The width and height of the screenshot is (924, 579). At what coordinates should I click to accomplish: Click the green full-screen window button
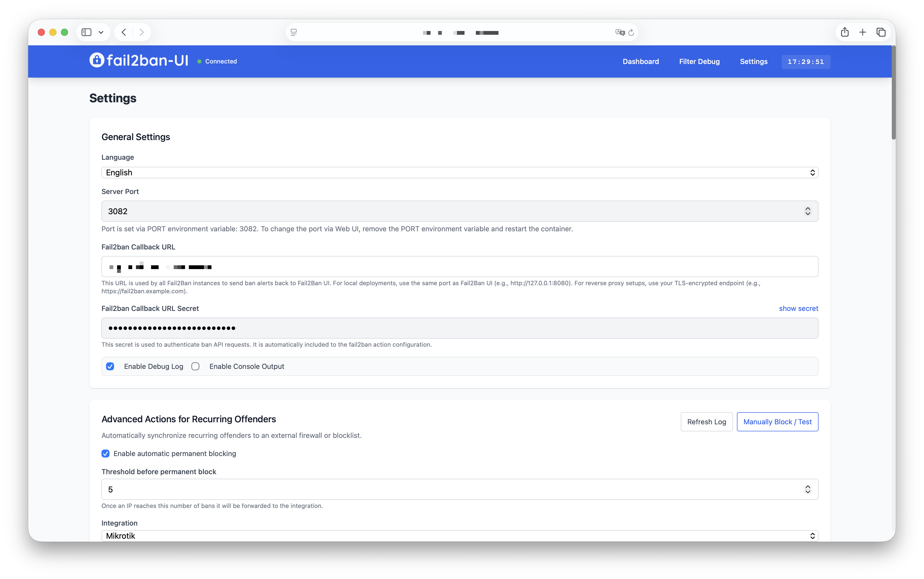pos(65,32)
